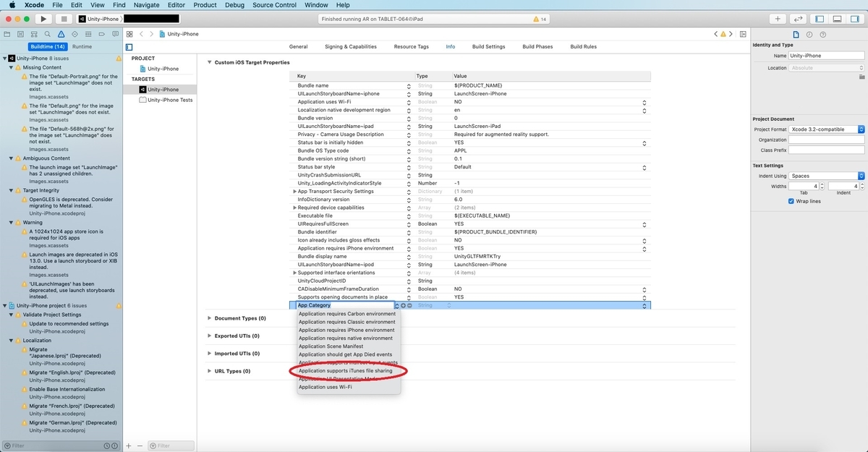Open the Symbol navigator

click(x=33, y=34)
